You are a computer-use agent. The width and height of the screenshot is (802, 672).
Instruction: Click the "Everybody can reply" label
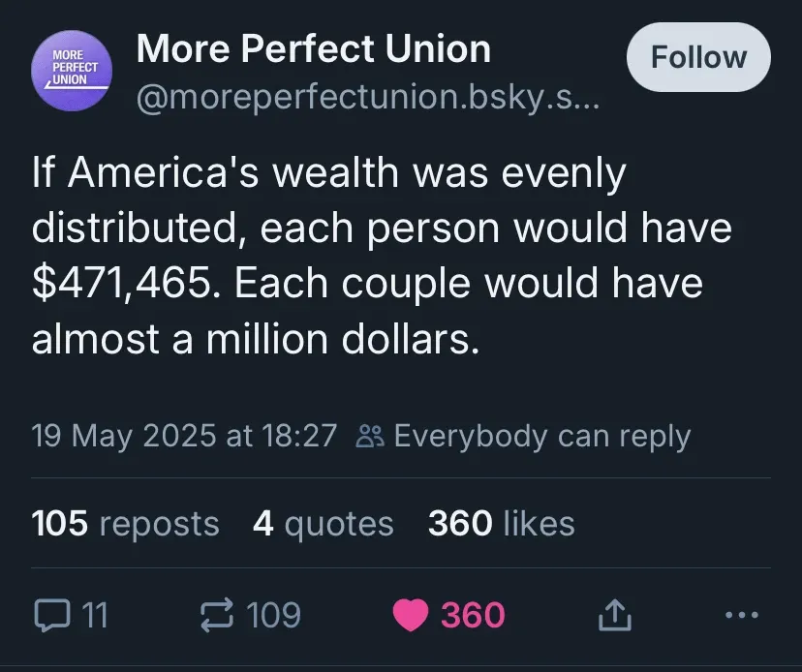(541, 437)
